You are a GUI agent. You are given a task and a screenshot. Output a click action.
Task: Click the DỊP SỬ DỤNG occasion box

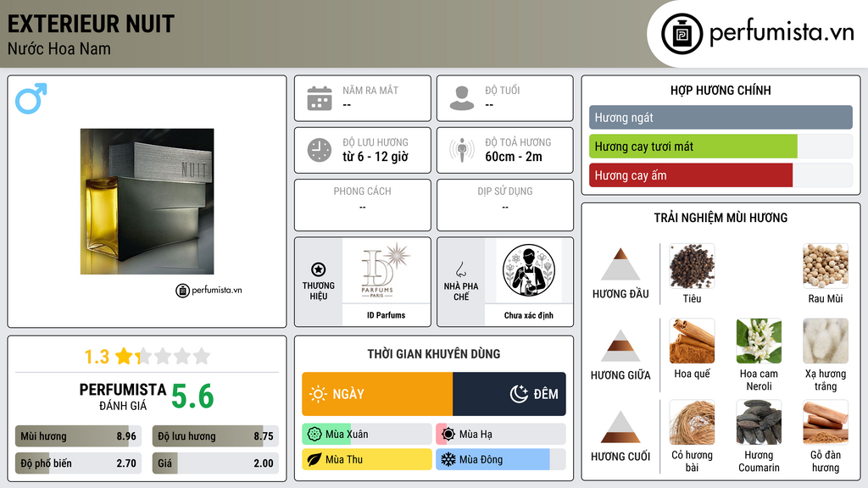point(505,205)
